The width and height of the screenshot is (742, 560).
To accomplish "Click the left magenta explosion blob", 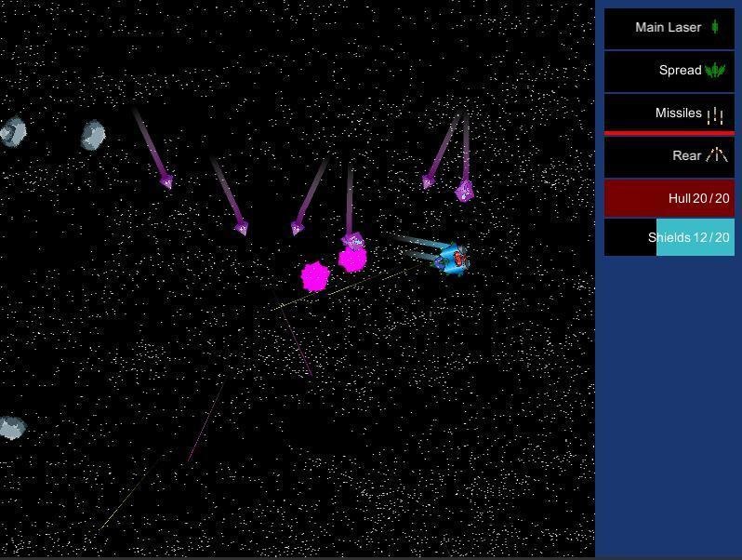I will [x=316, y=276].
